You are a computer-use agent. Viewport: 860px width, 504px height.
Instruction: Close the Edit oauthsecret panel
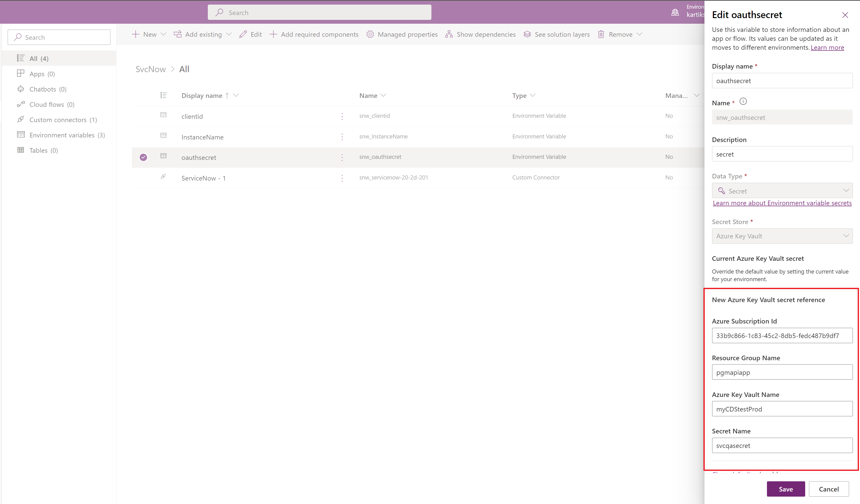tap(845, 15)
